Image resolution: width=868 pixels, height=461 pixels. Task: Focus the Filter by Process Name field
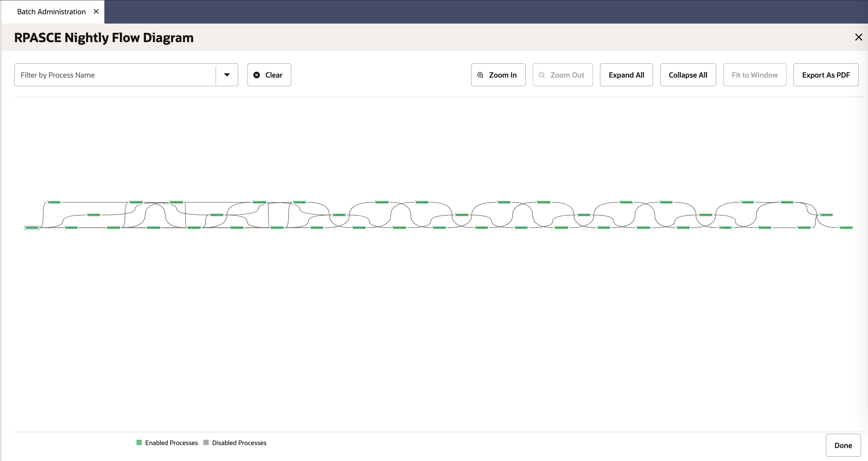click(x=115, y=75)
